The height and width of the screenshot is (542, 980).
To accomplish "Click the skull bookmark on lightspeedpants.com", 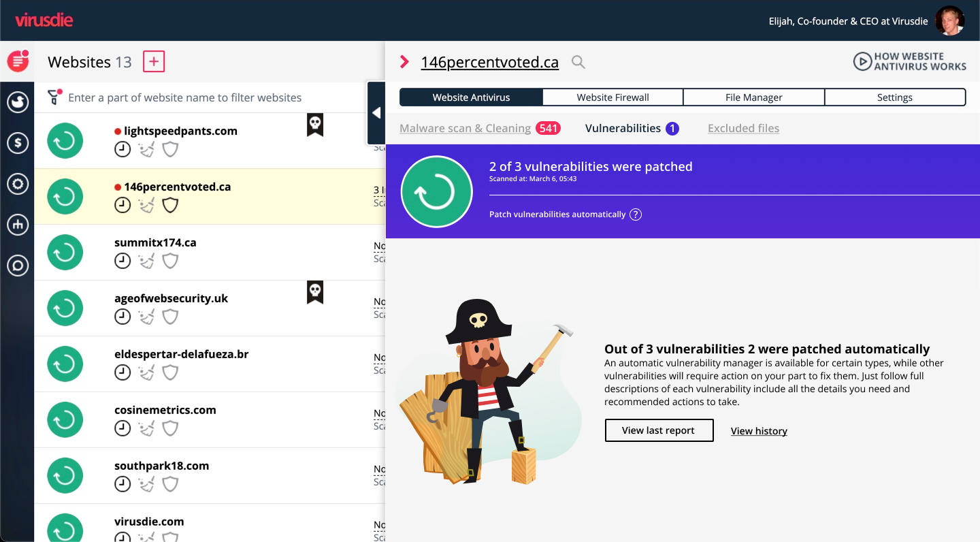I will point(314,124).
